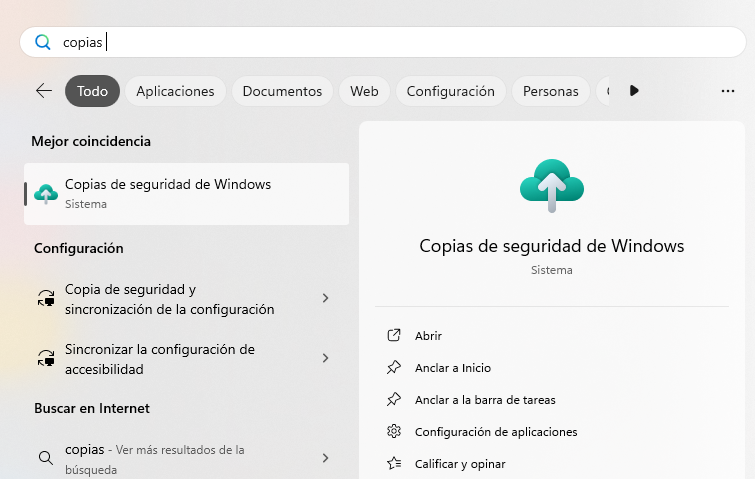Click into the search text field
This screenshot has width=755, height=479.
coord(400,42)
